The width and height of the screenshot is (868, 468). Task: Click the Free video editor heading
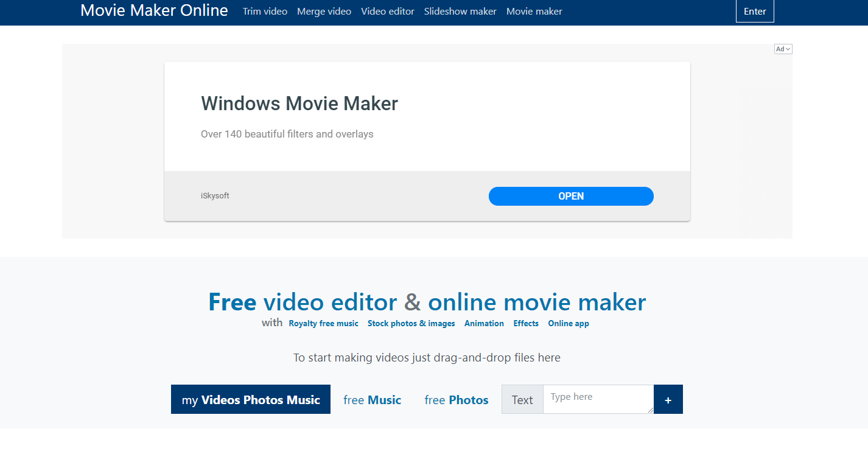[427, 302]
